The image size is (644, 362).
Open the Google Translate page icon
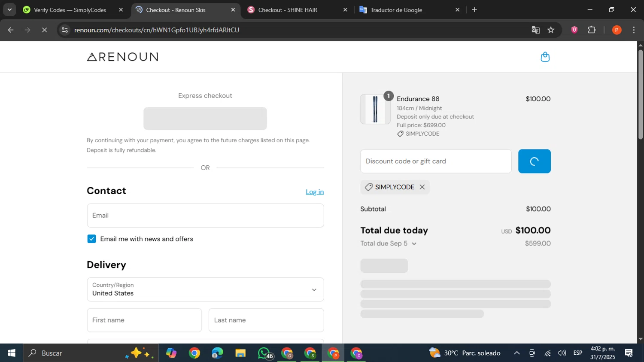coord(535,30)
